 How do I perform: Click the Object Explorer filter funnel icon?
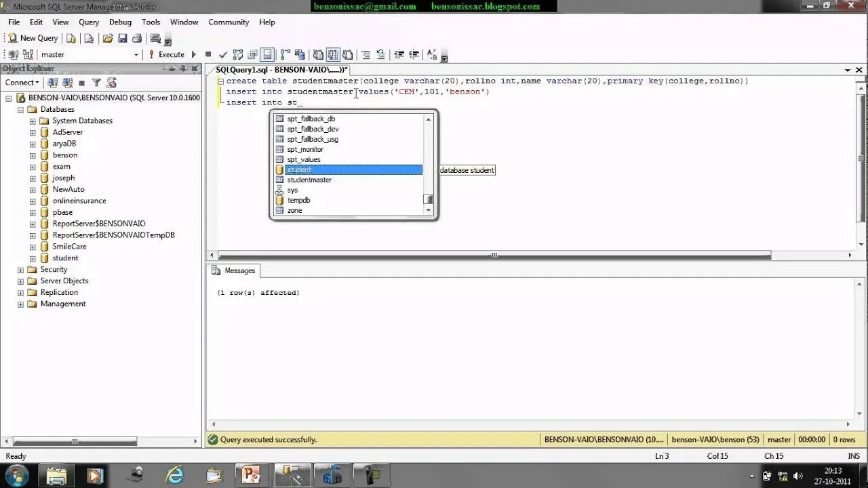tap(96, 83)
